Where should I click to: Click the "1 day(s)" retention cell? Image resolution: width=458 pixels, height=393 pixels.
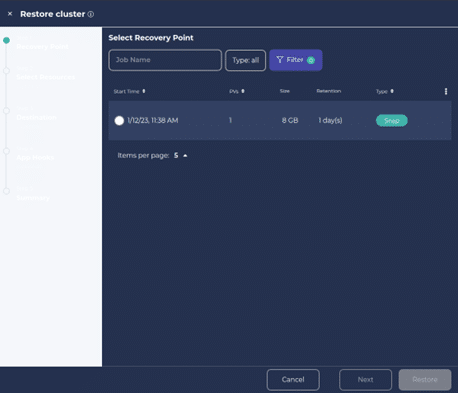point(330,120)
